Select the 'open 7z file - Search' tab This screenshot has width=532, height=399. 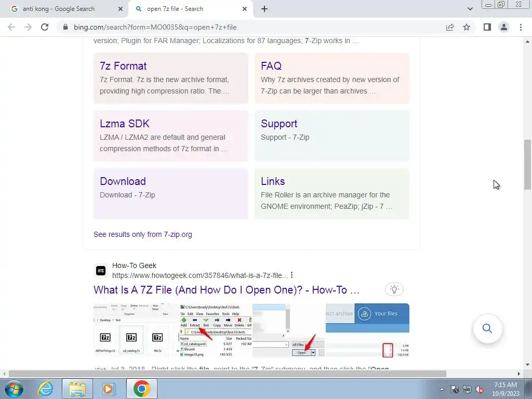click(190, 9)
